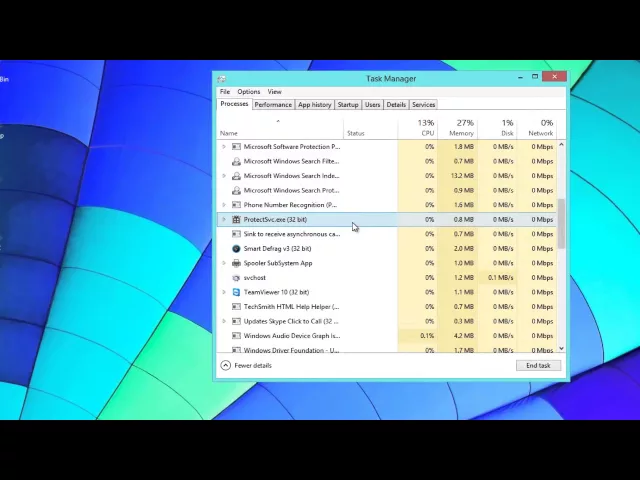Click the Microsoft Windows Search Indexer icon
Screen dimensions: 640x480
236,176
